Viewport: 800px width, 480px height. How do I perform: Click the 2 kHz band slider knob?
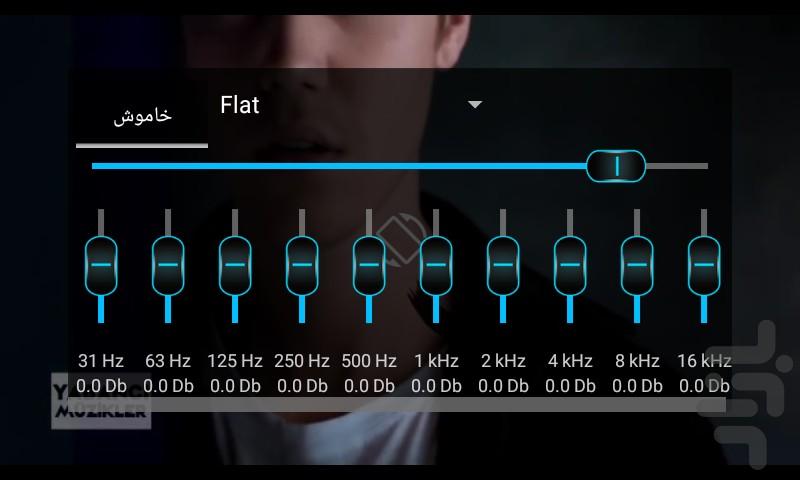click(x=503, y=265)
